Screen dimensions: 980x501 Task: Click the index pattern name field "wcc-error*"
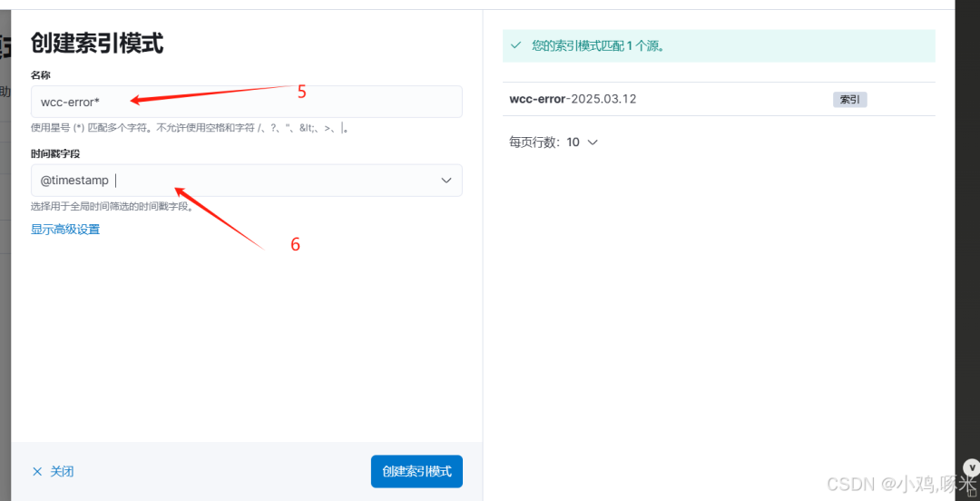(x=246, y=102)
